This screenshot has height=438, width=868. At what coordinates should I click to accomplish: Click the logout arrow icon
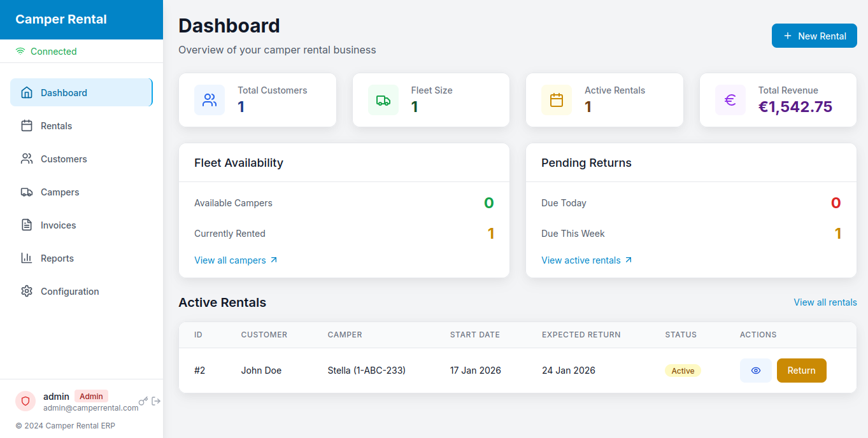tap(156, 401)
